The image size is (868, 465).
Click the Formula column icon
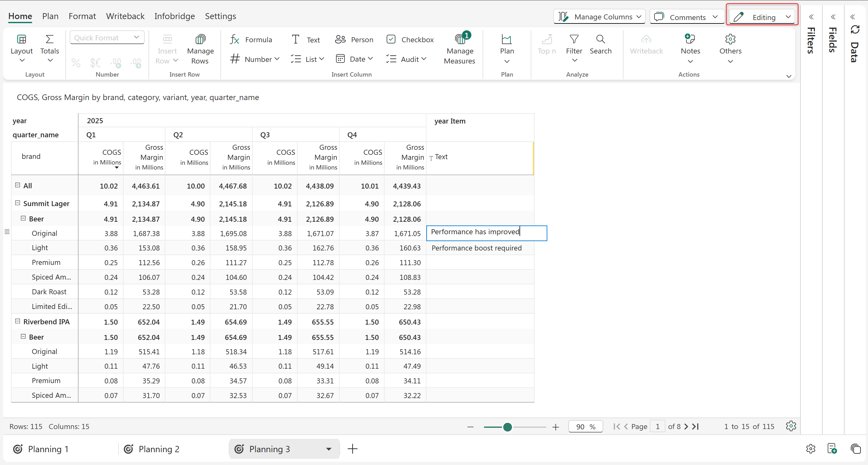[234, 39]
